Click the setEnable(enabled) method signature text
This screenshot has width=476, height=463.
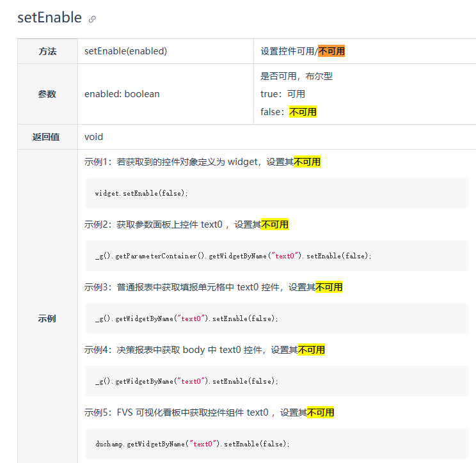click(x=125, y=51)
